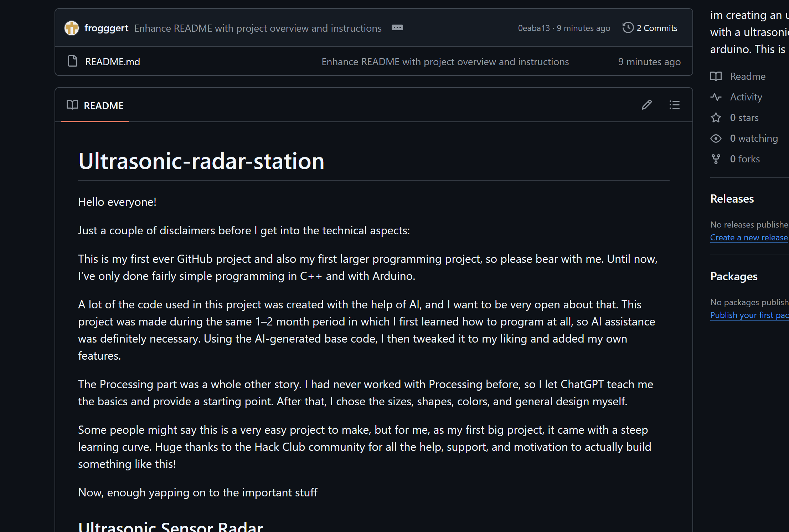This screenshot has width=789, height=532.
Task: Open the README outline list icon
Action: [674, 105]
